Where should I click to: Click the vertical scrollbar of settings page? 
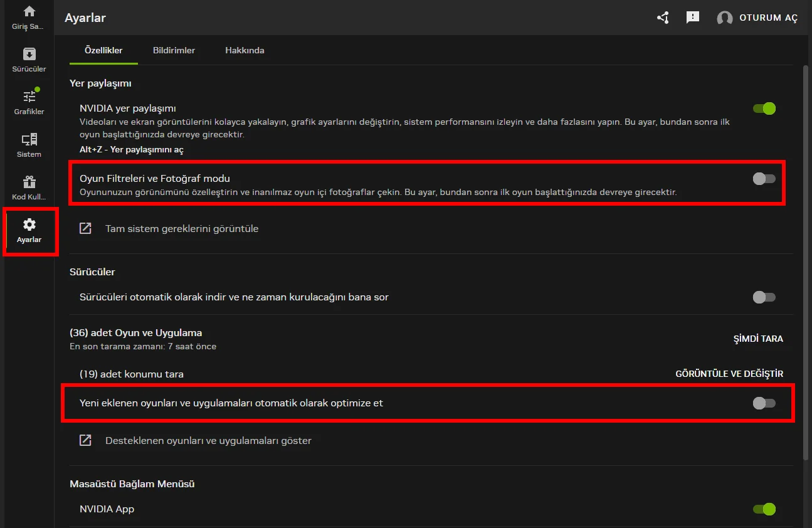[x=806, y=263]
